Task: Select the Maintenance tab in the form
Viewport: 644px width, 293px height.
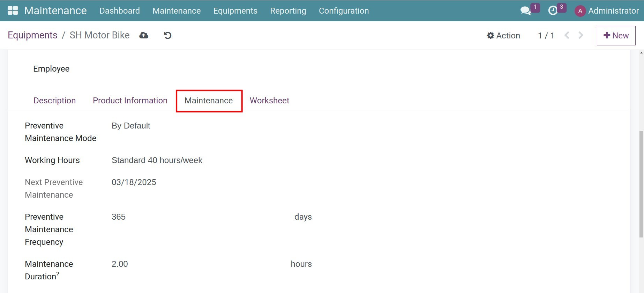Action: 209,101
